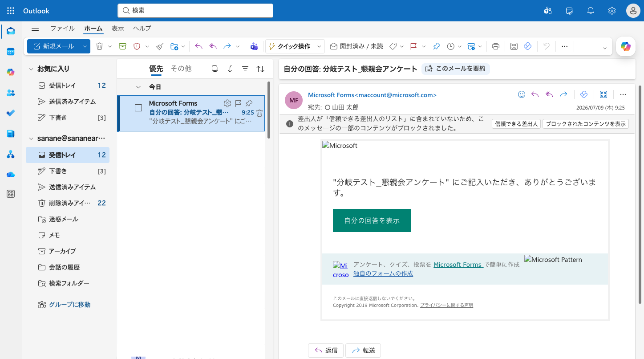This screenshot has width=644, height=359.
Task: Click the Teams share icon in toolbar
Action: (x=254, y=46)
